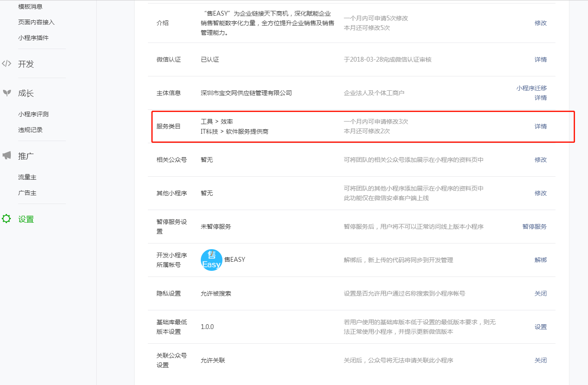Click 允许关联 value
588x385 pixels.
(x=213, y=360)
